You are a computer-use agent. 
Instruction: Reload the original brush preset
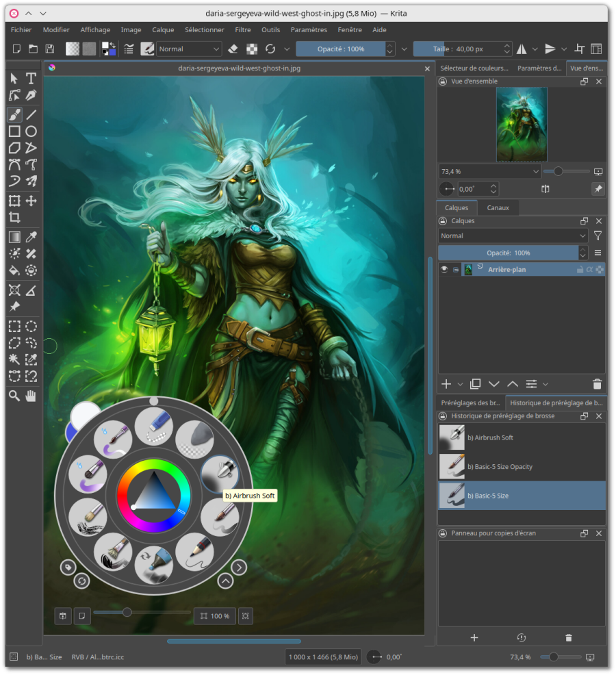[270, 49]
